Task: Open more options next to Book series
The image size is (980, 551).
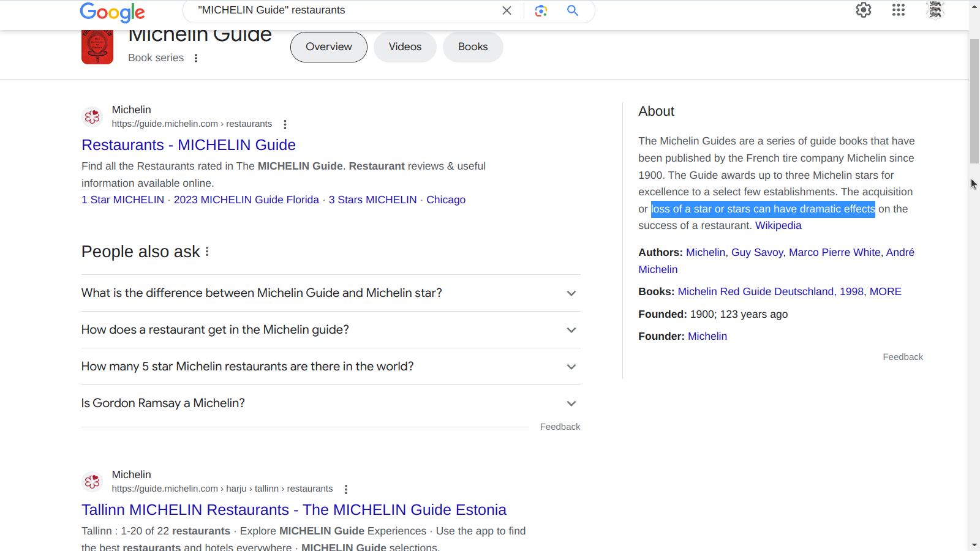Action: click(x=196, y=58)
